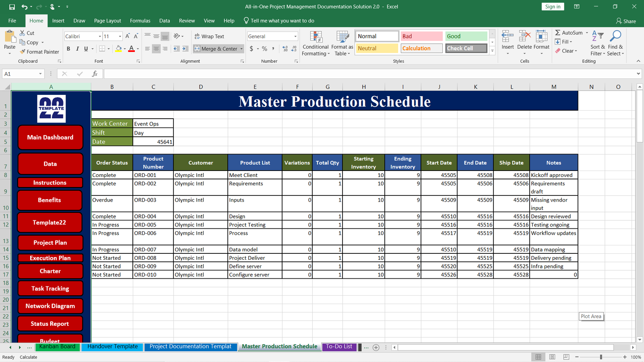Image resolution: width=644 pixels, height=362 pixels.
Task: Toggle align left
Action: 147,49
